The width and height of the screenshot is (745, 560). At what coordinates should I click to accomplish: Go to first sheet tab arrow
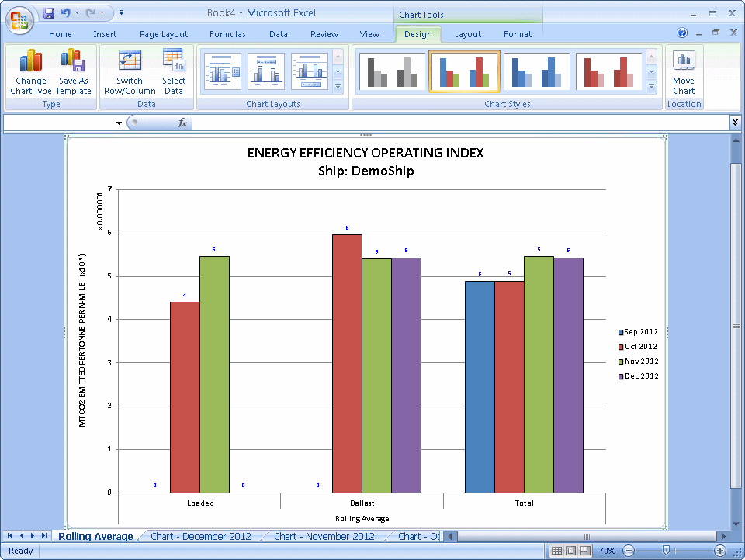tap(10, 536)
